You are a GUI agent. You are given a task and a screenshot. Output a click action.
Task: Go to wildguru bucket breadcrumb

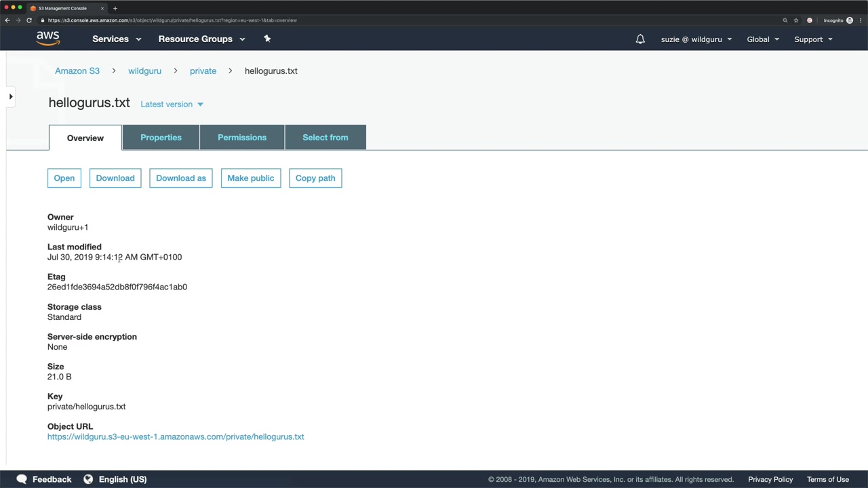click(144, 71)
